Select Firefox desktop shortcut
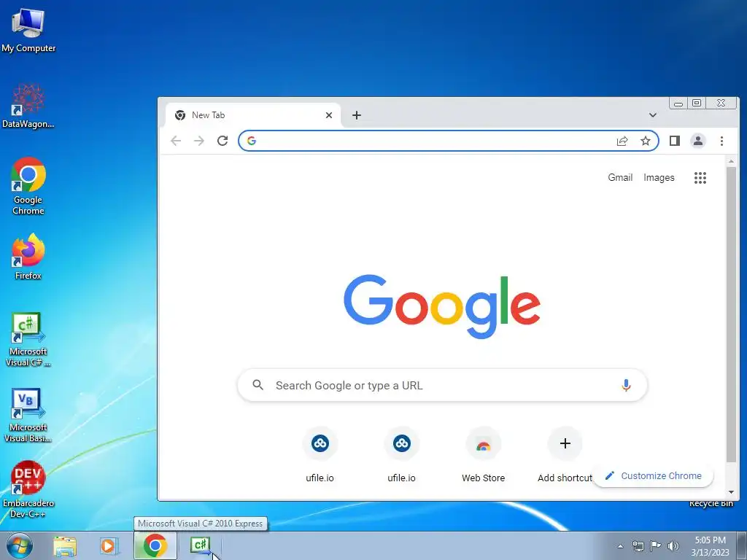 [x=28, y=256]
